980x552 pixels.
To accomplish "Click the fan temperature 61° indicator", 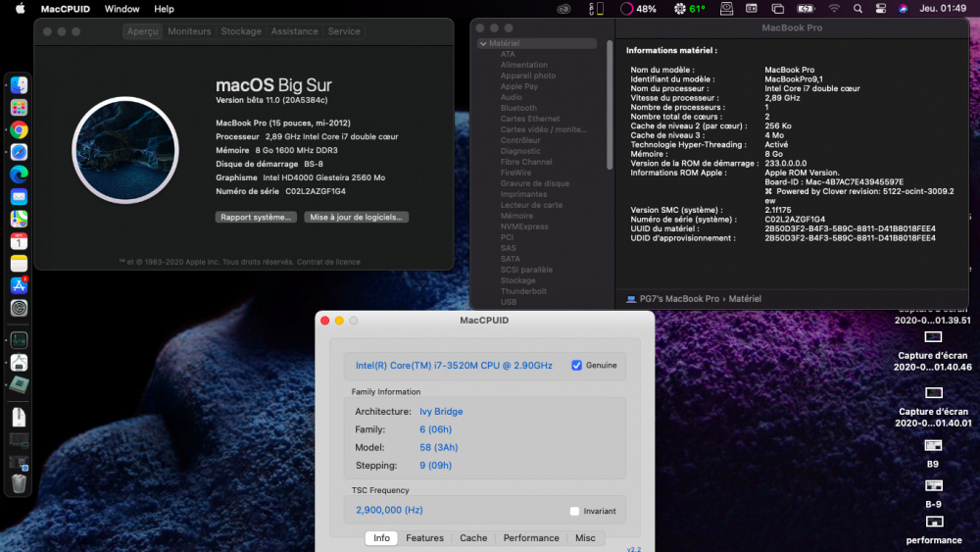I will [689, 9].
